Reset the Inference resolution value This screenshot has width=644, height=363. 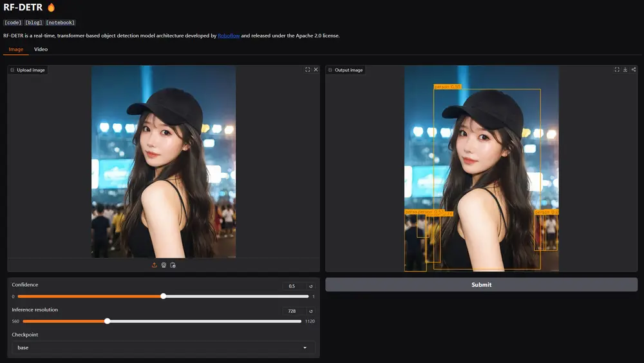[x=311, y=311]
